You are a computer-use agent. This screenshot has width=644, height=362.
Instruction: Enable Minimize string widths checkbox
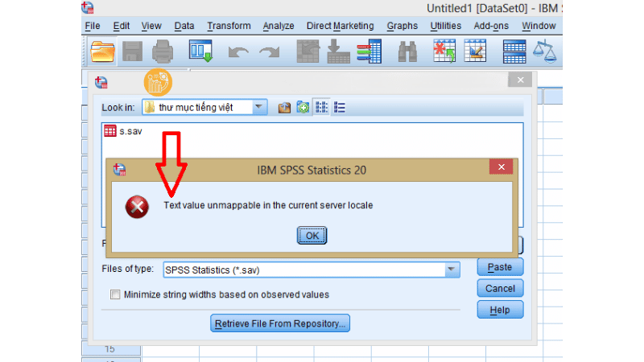tap(115, 294)
